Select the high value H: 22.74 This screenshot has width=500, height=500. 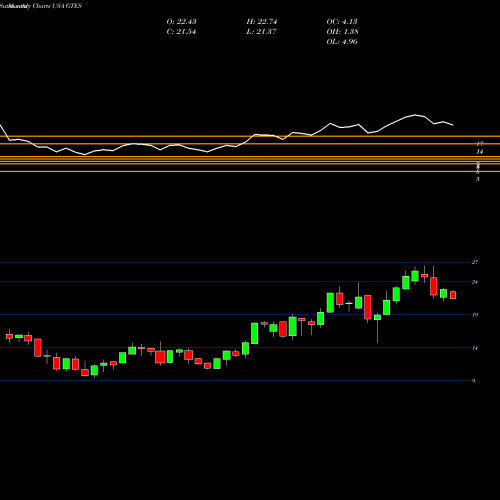click(262, 21)
